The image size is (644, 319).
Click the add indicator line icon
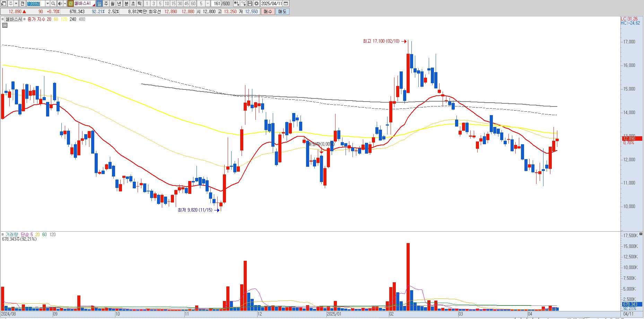[x=243, y=3]
